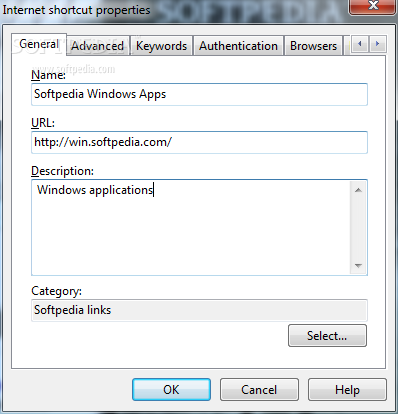Click the Name: label
The image size is (398, 414).
[x=48, y=75]
